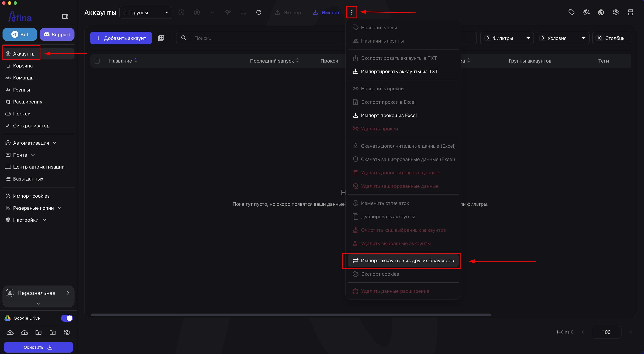Screen dimensions: 644x354
Task: Open the Telegram Bot button
Action: pyautogui.click(x=20, y=34)
